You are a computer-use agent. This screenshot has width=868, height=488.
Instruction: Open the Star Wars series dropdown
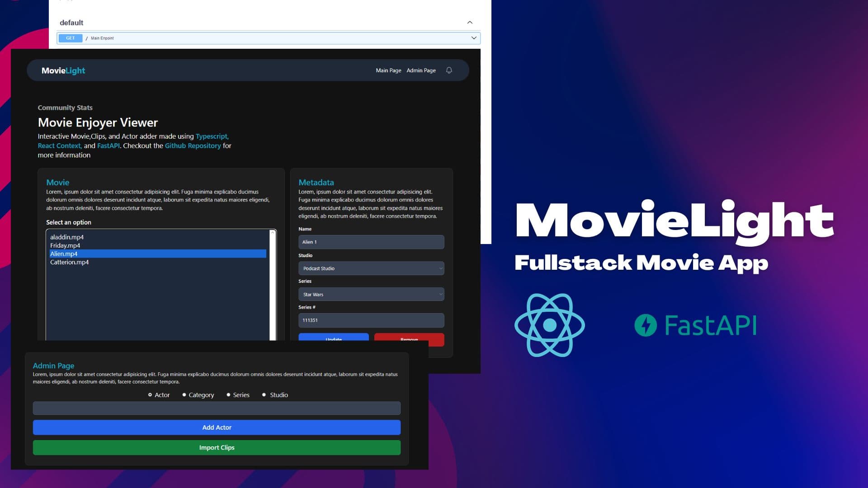tap(371, 295)
